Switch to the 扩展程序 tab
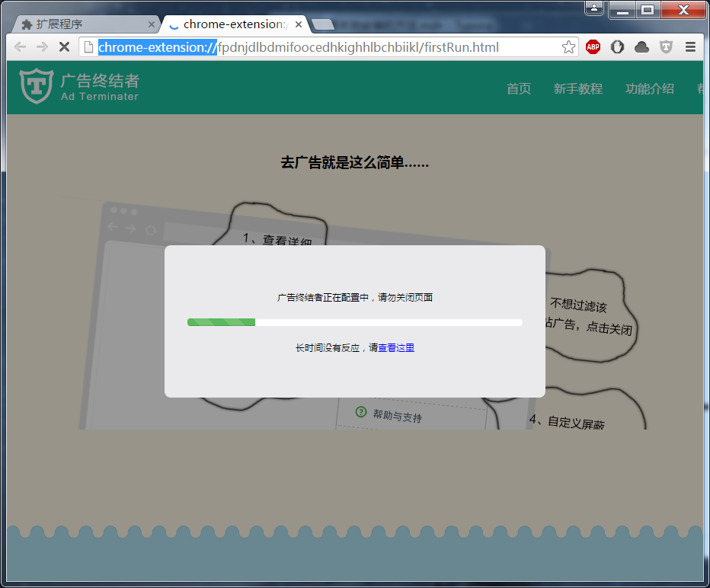This screenshot has width=710, height=588. [x=80, y=24]
